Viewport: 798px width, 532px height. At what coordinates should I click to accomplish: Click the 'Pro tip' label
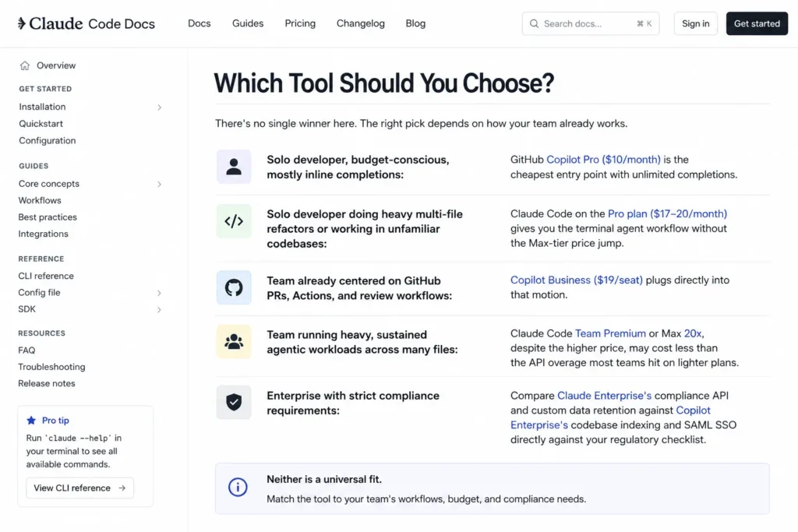click(x=55, y=421)
